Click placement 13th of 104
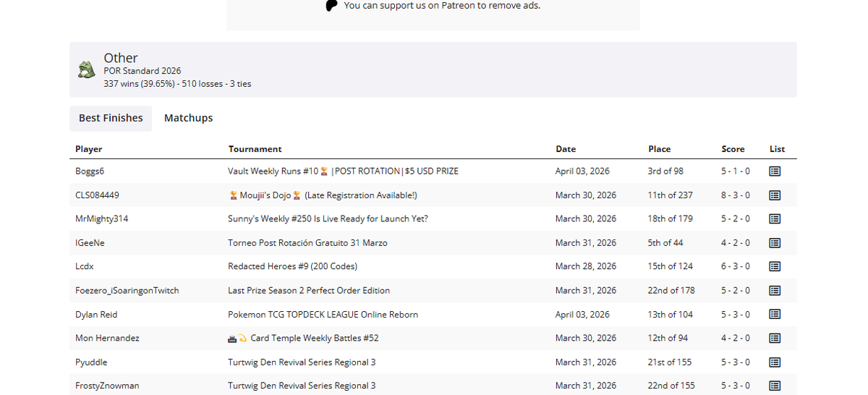This screenshot has height=395, width=868. click(671, 315)
